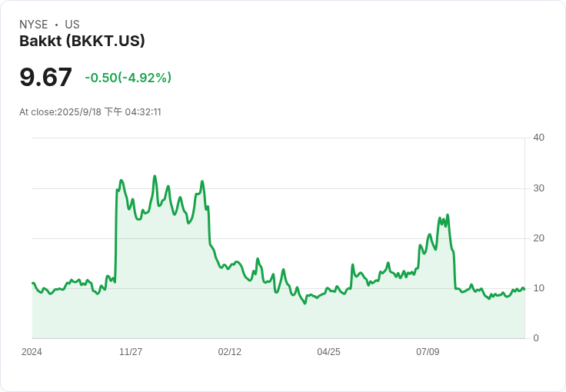Click the leftmost start of the price line
This screenshot has height=392, width=566.
coord(32,284)
